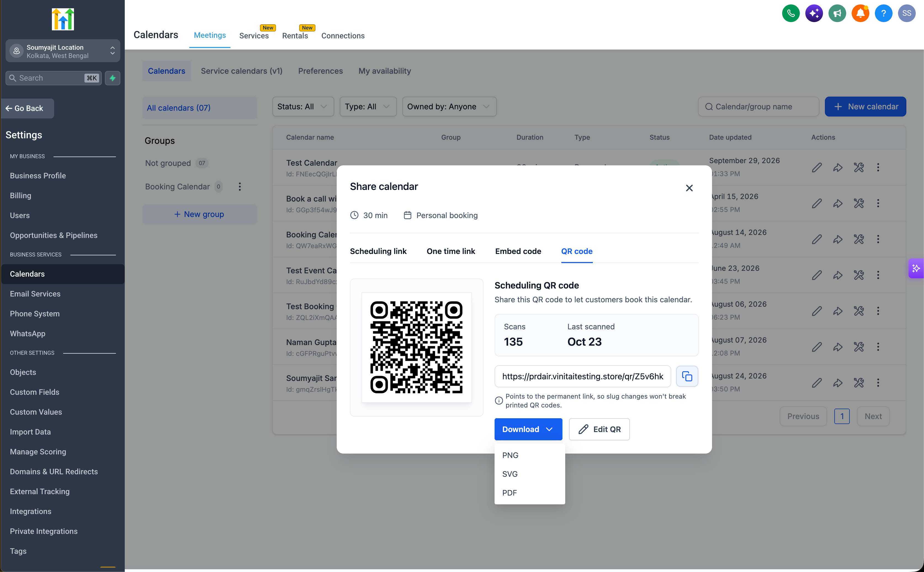Open the Preferences sub-tab
The image size is (924, 572).
320,71
